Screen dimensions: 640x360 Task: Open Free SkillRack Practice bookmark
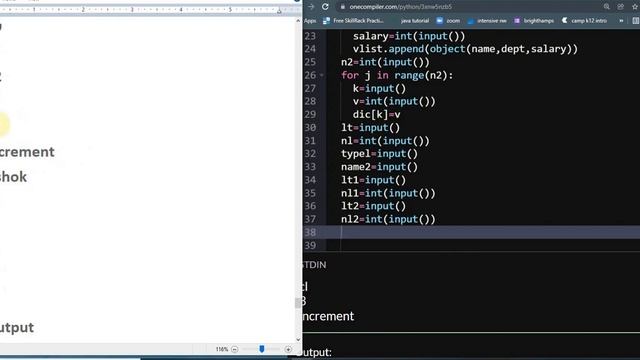coord(353,21)
